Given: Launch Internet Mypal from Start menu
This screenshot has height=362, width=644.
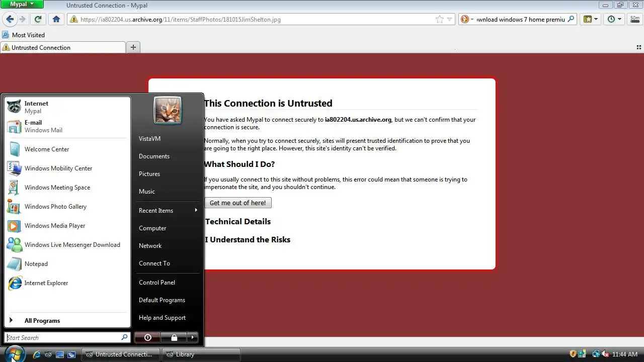Looking at the screenshot, I should (67, 107).
